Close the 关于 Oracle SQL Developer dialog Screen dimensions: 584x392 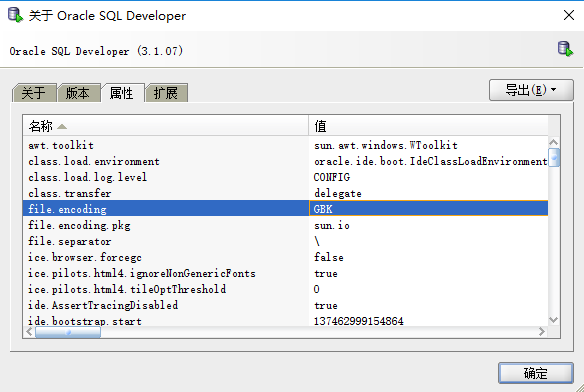coord(569,15)
